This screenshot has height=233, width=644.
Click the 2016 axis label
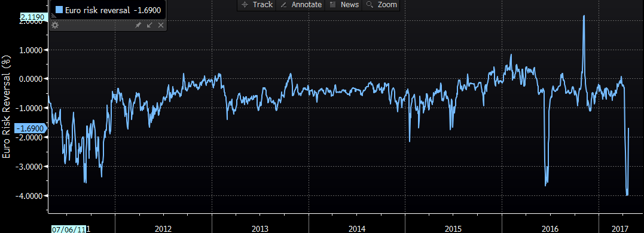(x=550, y=229)
